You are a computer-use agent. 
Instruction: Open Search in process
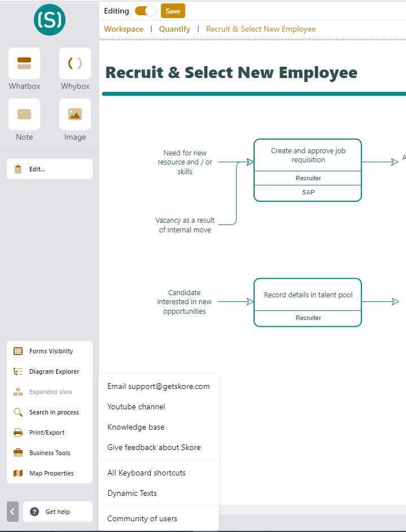[50, 412]
